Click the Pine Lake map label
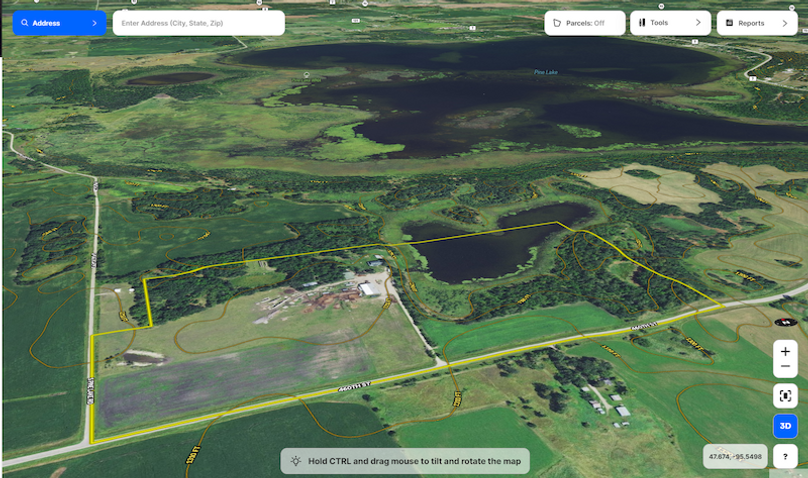Screen dimensions: 808x478 point(545,72)
